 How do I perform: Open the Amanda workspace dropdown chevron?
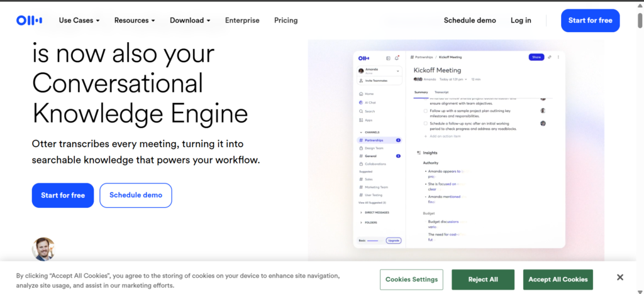pyautogui.click(x=397, y=71)
